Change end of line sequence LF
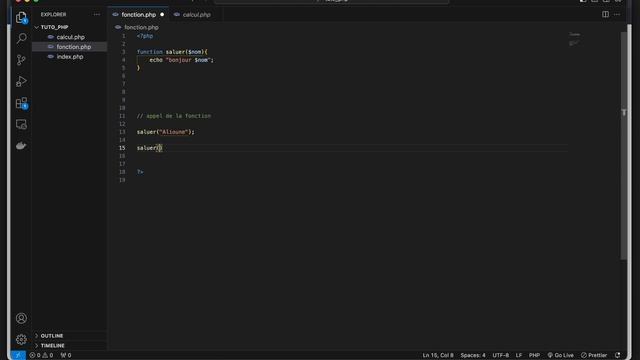The image size is (640, 360). pos(518,355)
